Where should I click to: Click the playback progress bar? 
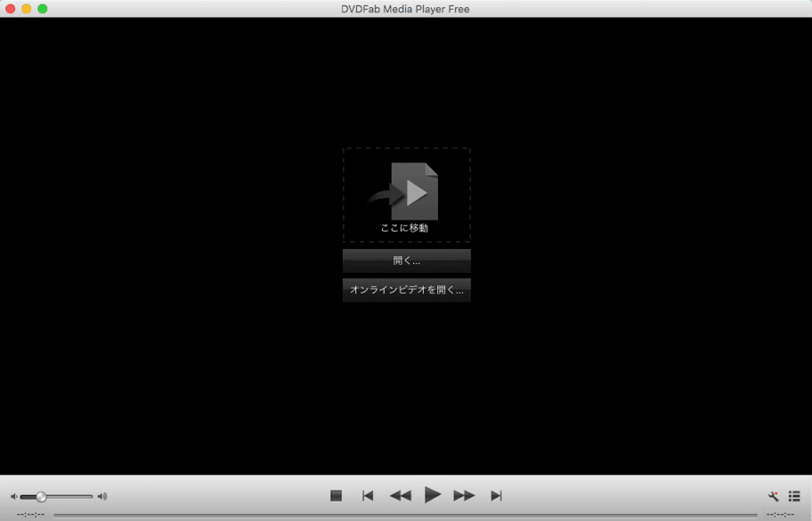pos(405,515)
